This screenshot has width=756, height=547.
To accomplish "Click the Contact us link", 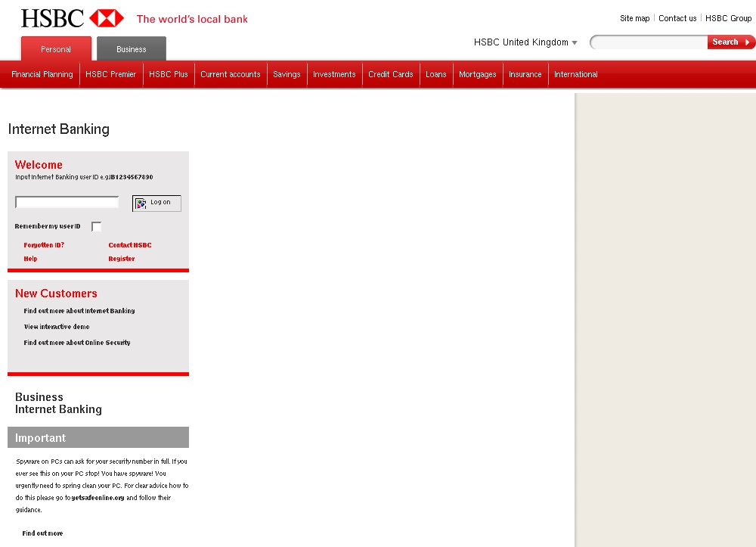I will pos(677,18).
